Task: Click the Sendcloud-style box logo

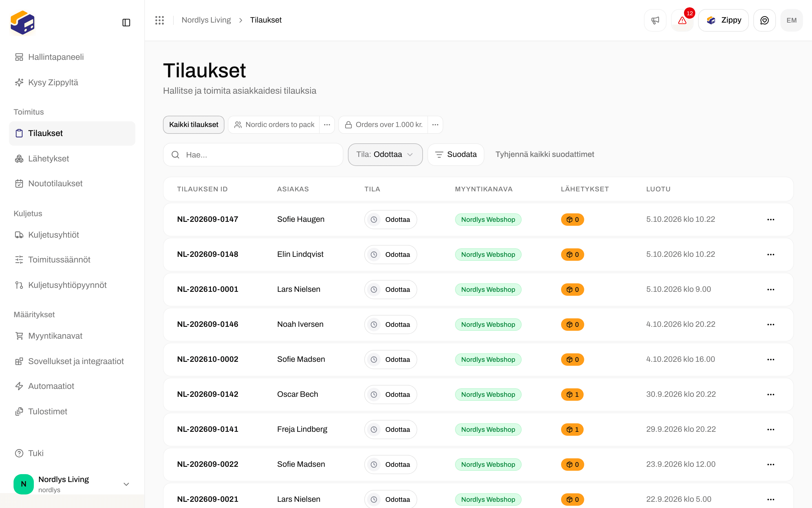Action: pos(23,23)
